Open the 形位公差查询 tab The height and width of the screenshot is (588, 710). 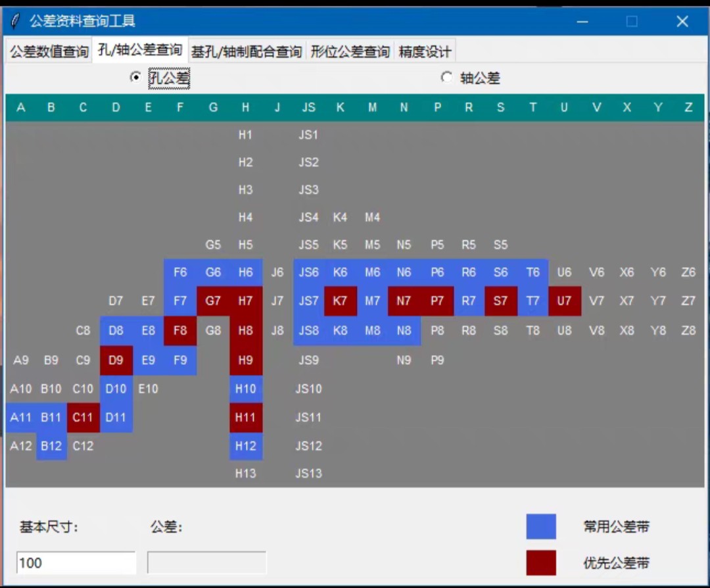click(x=350, y=51)
